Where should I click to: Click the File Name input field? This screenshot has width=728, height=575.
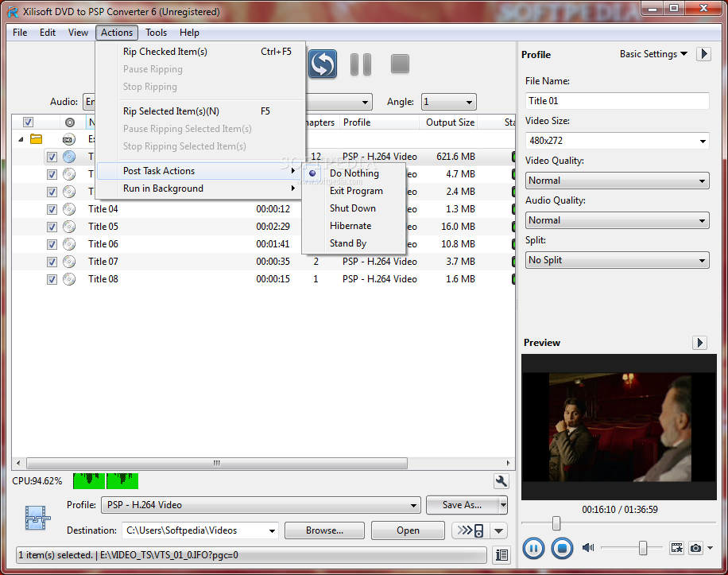click(617, 101)
